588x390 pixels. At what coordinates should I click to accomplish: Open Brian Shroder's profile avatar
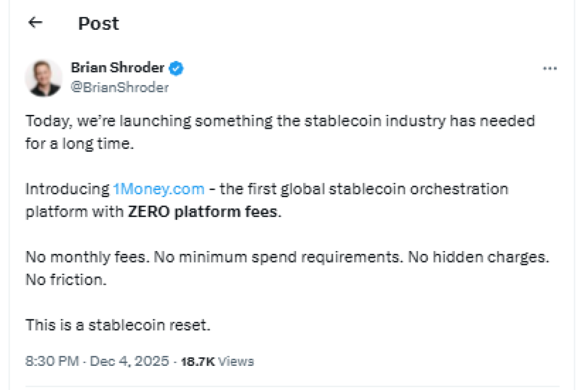click(43, 78)
